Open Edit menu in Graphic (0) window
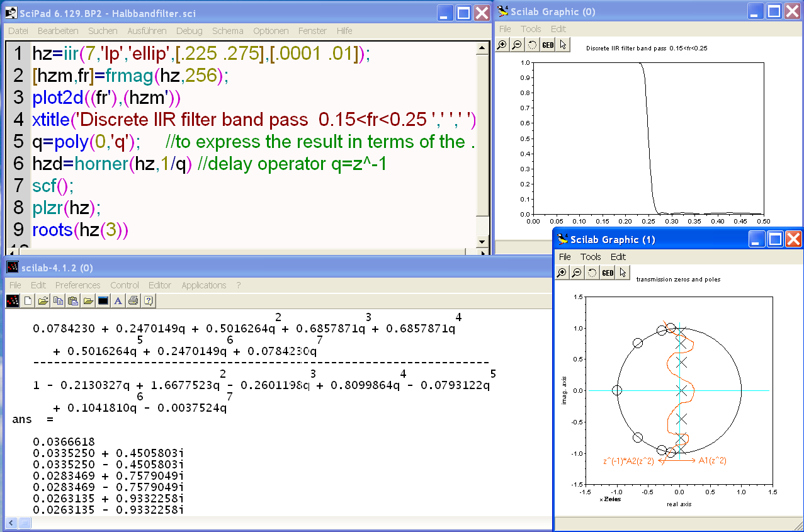 558,29
